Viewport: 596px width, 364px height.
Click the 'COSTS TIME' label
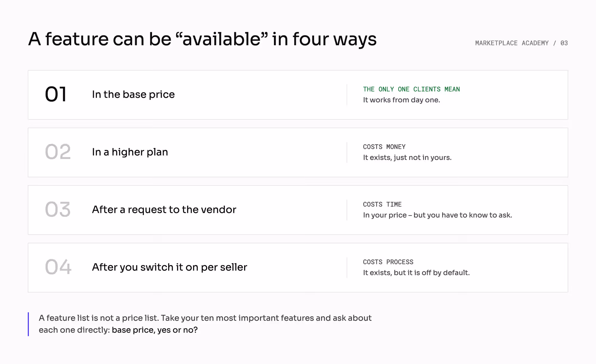pyautogui.click(x=382, y=205)
